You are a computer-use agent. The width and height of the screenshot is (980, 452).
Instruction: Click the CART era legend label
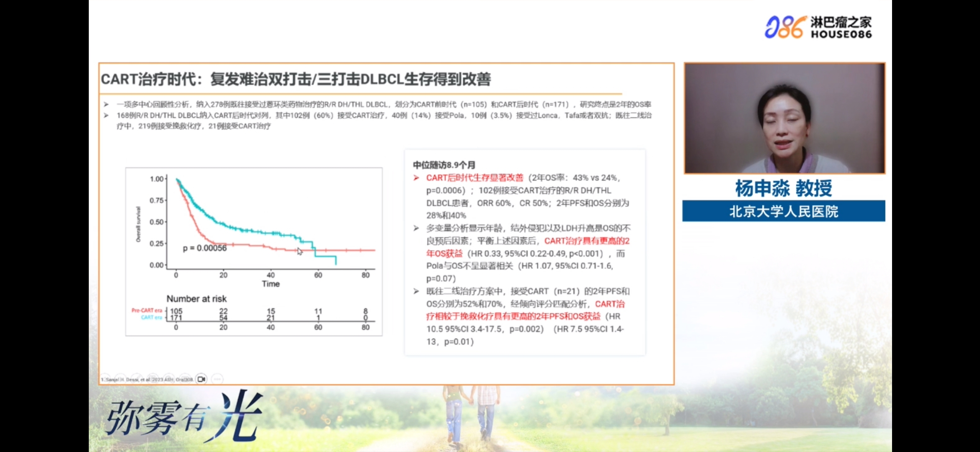click(x=151, y=318)
